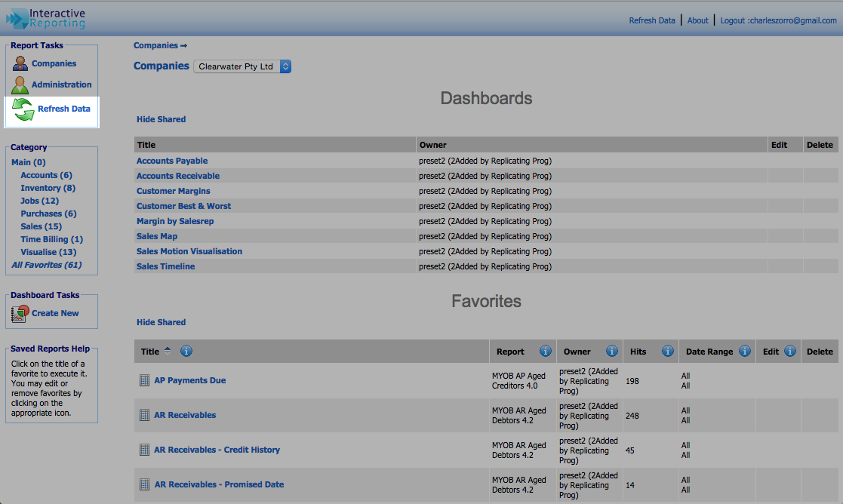
Task: Open the Customer Best & Worst dashboard
Action: [x=184, y=206]
